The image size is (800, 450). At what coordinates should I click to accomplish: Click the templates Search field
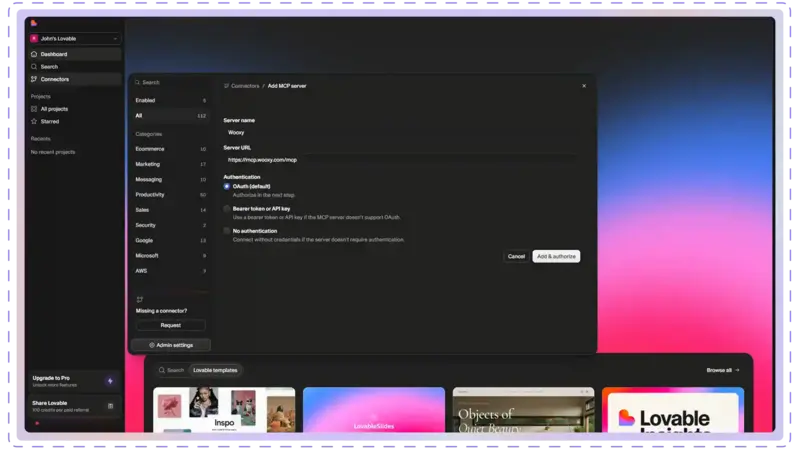[172, 370]
